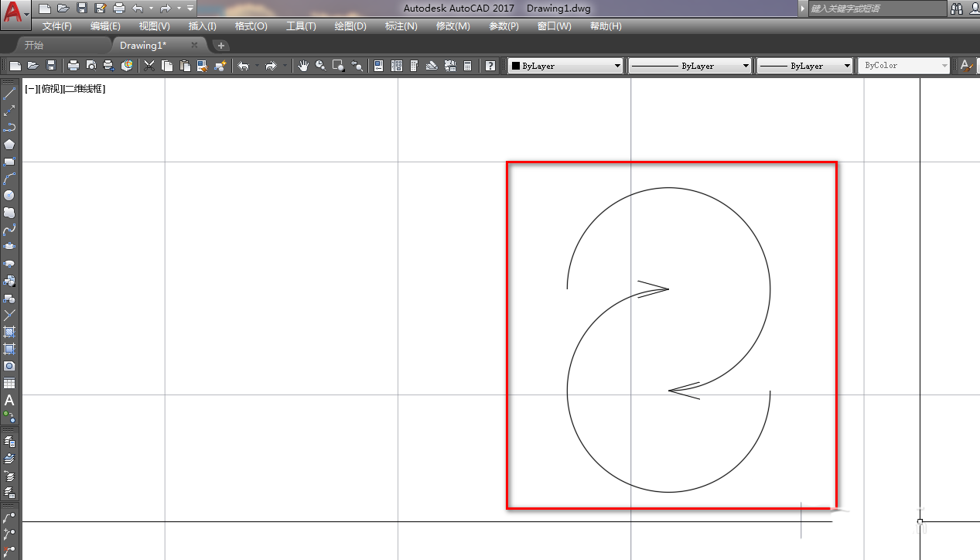Click the viewport controls label 俯视
Image resolution: width=980 pixels, height=560 pixels.
tap(50, 89)
